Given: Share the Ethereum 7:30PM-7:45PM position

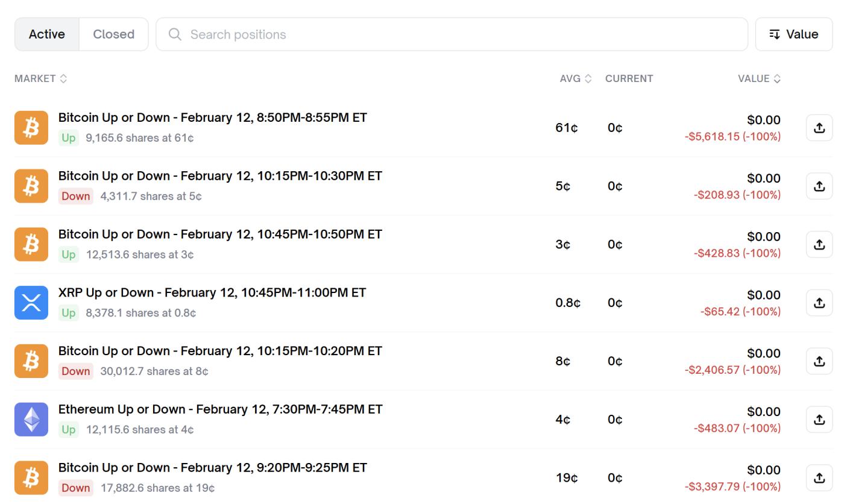Looking at the screenshot, I should [x=819, y=420].
